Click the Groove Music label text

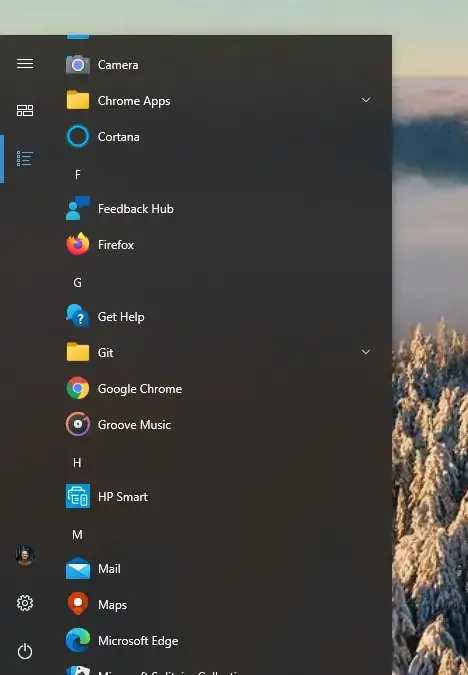[134, 425]
